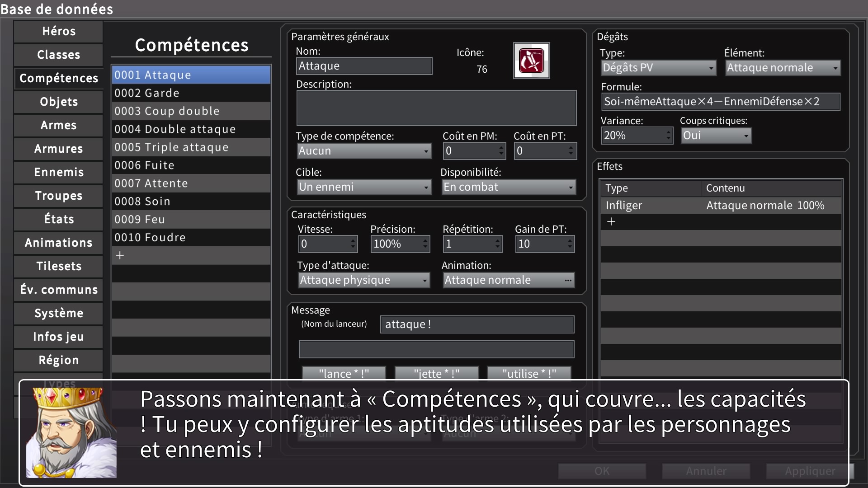Viewport: 868px width, 488px height.
Task: Add a new effect with the plus row
Action: click(721, 221)
